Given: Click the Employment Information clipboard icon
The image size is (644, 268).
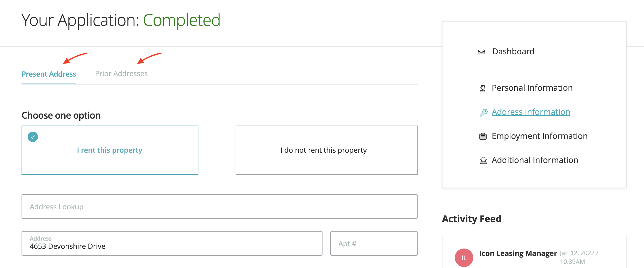Looking at the screenshot, I should (x=483, y=136).
